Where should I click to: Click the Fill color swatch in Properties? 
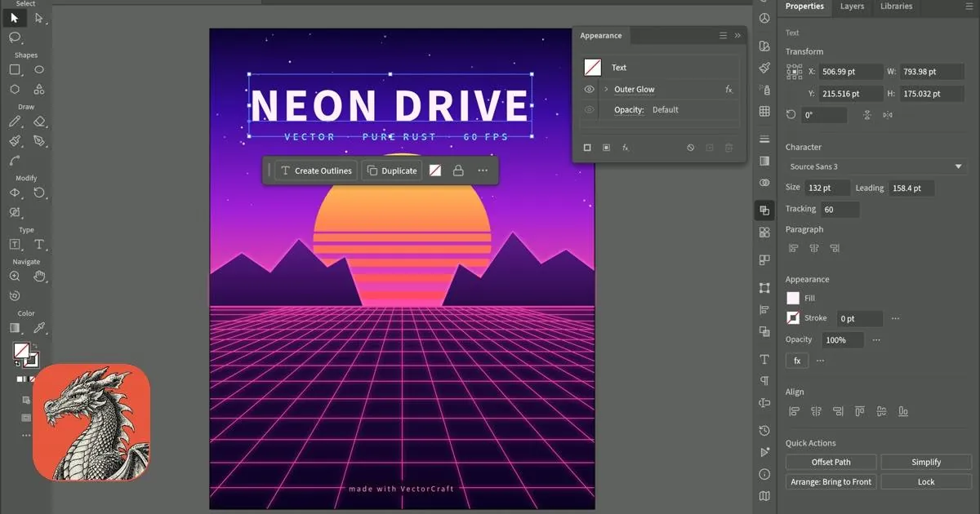point(793,299)
